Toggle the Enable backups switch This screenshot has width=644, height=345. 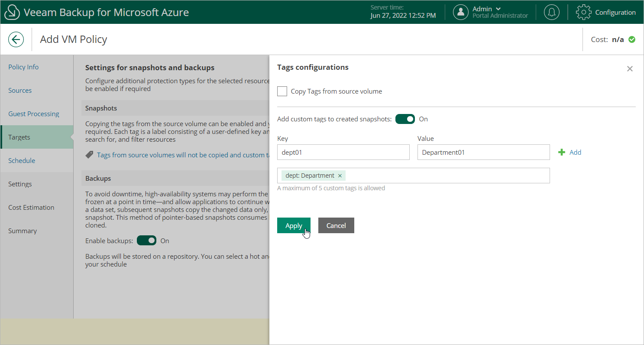pyautogui.click(x=146, y=241)
